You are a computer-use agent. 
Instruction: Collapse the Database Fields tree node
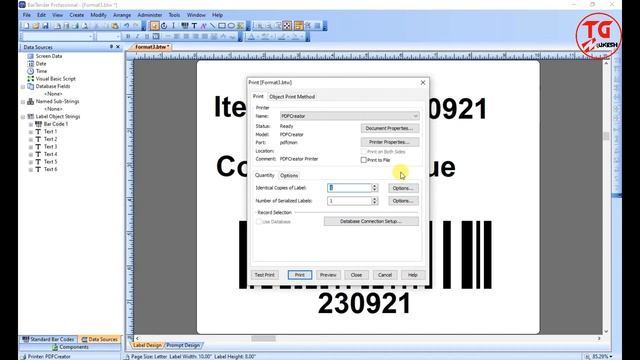[x=23, y=87]
